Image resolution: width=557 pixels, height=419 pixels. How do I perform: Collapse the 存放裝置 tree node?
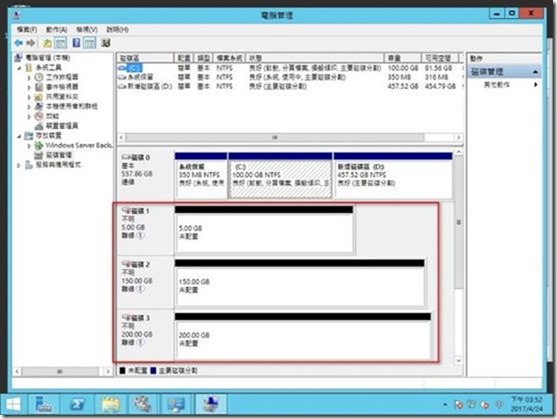tap(20, 136)
